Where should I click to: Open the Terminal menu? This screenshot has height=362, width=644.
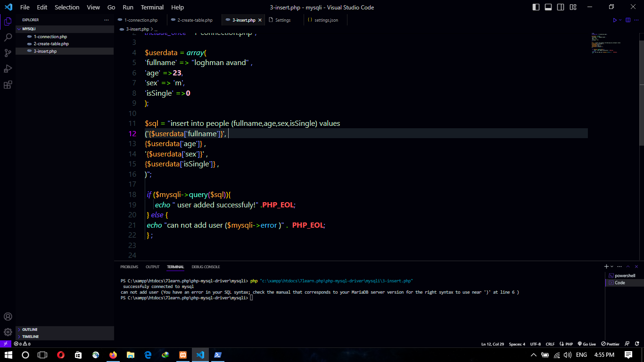[152, 7]
